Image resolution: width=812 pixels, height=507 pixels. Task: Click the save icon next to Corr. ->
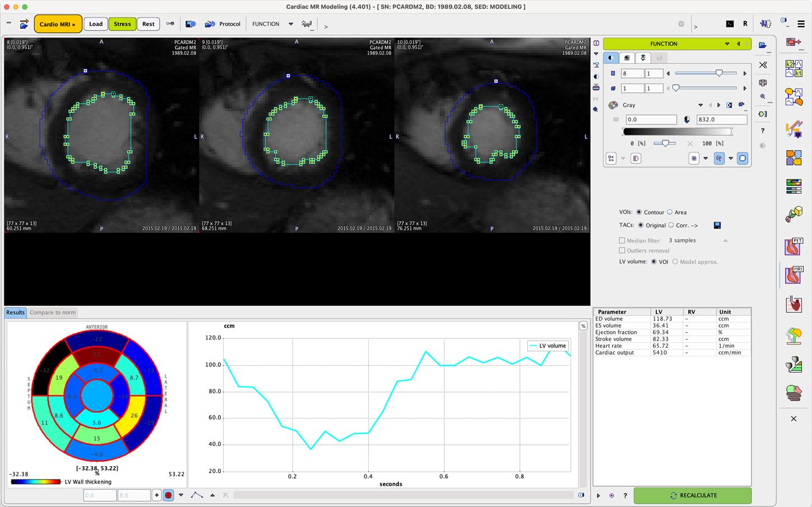click(717, 225)
